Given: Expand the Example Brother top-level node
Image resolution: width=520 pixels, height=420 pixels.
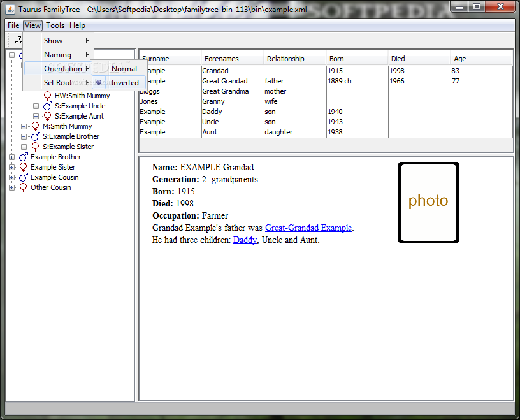Looking at the screenshot, I should (11, 157).
